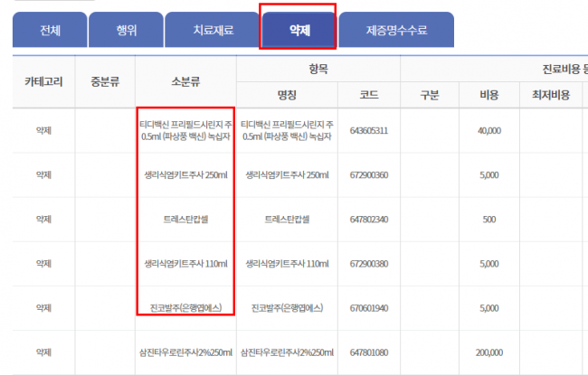Screen dimensions: 588x375
Task: Click the 코드 column header
Action: pyautogui.click(x=369, y=95)
